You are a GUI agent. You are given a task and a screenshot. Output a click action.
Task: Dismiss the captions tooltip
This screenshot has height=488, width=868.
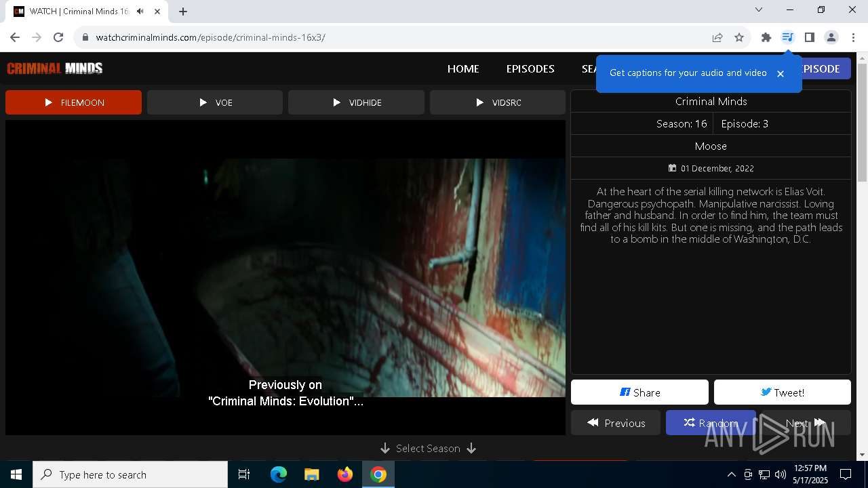(x=781, y=73)
